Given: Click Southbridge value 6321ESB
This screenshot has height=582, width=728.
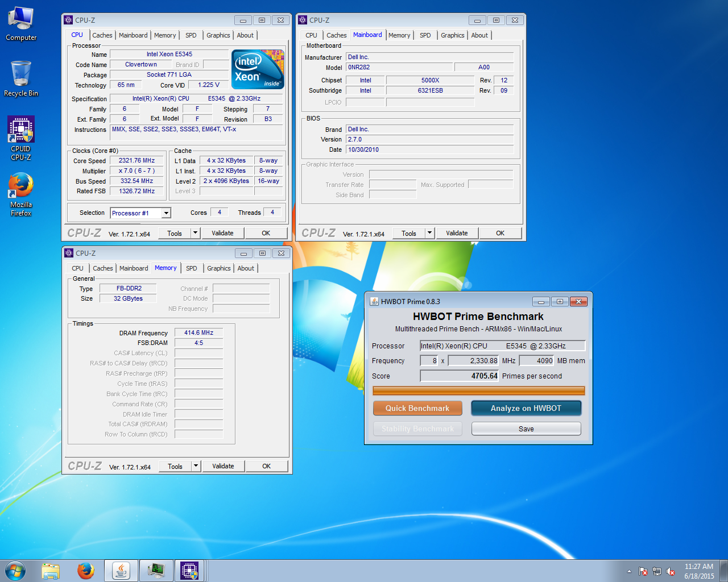Looking at the screenshot, I should pyautogui.click(x=430, y=90).
